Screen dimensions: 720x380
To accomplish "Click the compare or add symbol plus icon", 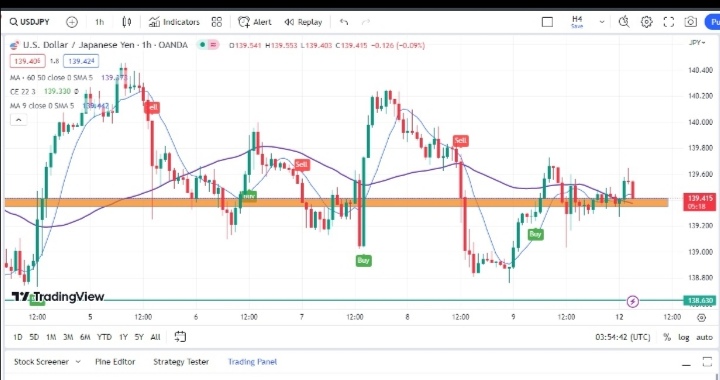I will [72, 22].
